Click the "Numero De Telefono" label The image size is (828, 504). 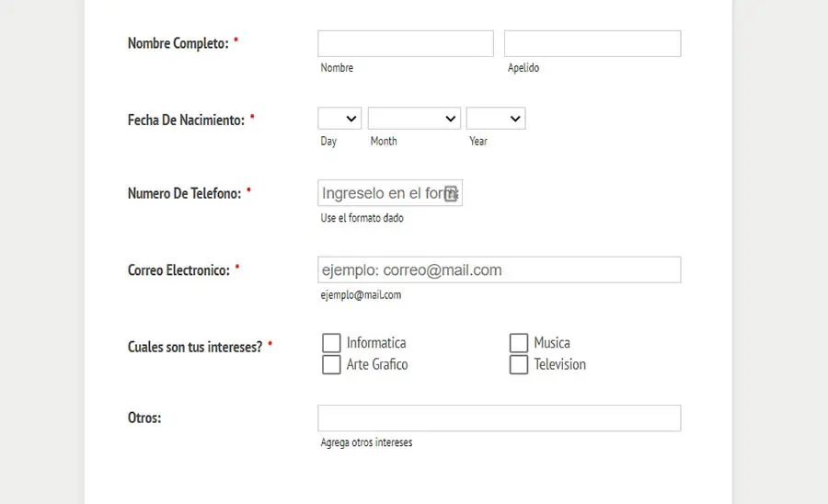[x=184, y=193]
